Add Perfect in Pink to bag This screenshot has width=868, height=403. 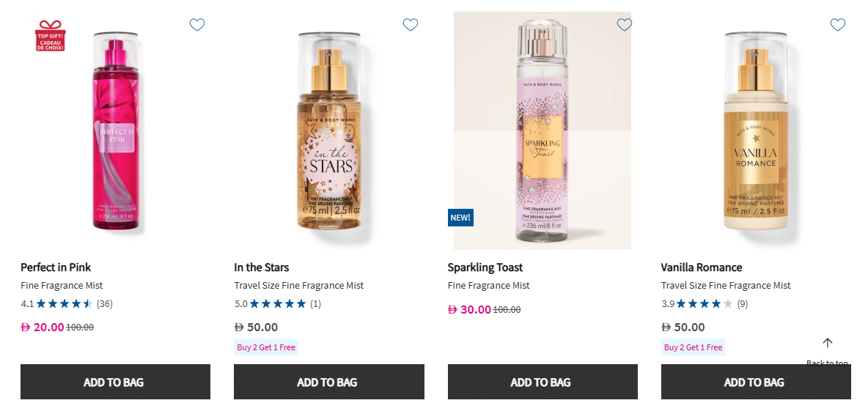pos(115,382)
